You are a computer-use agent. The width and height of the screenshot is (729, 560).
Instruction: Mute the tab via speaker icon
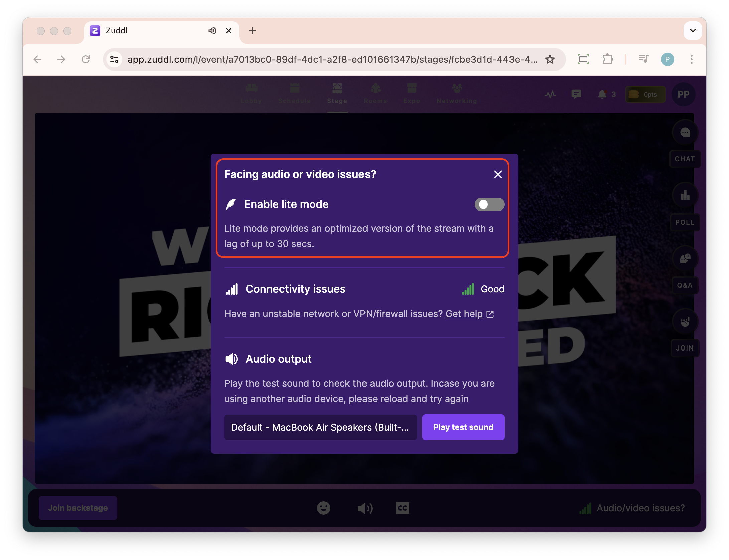tap(212, 31)
